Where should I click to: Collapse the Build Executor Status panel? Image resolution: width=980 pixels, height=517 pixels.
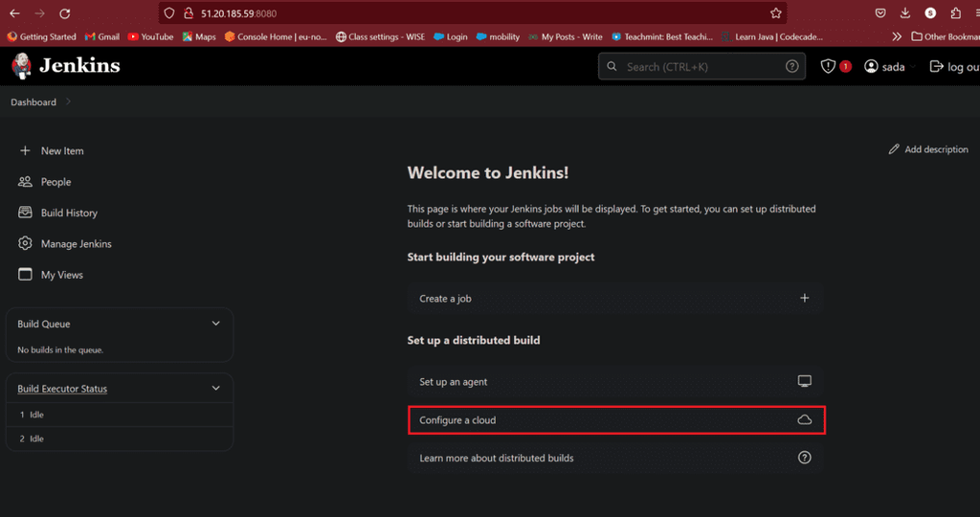coord(215,388)
